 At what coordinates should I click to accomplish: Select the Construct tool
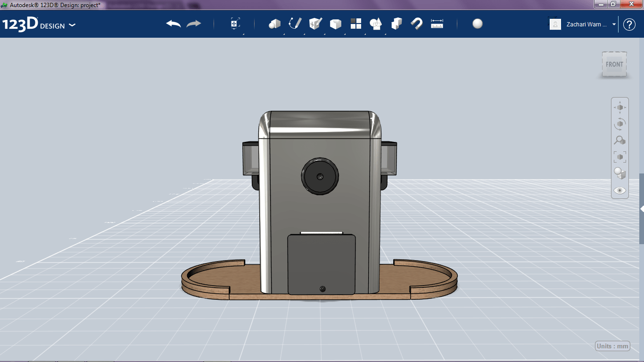[x=315, y=24]
